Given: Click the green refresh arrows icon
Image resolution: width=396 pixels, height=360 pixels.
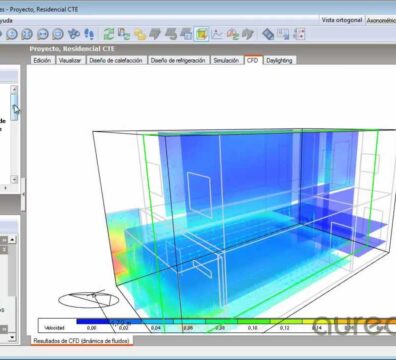Looking at the screenshot, I should point(108,34).
